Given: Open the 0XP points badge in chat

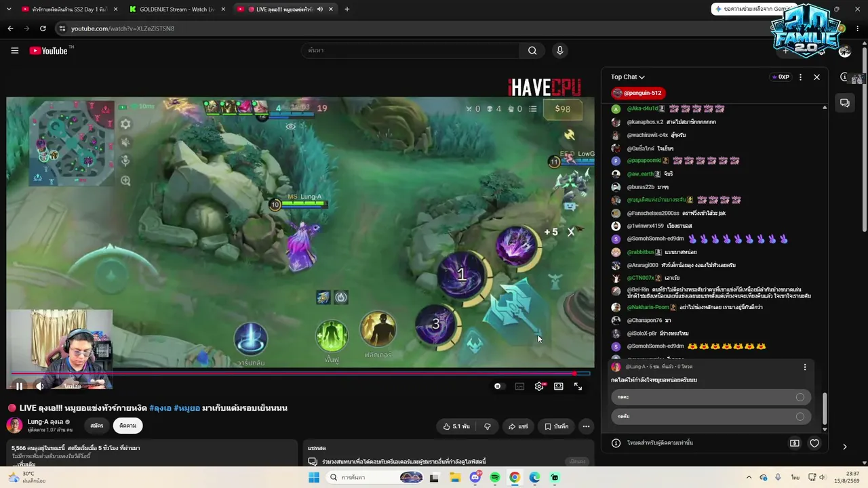Looking at the screenshot, I should (781, 77).
